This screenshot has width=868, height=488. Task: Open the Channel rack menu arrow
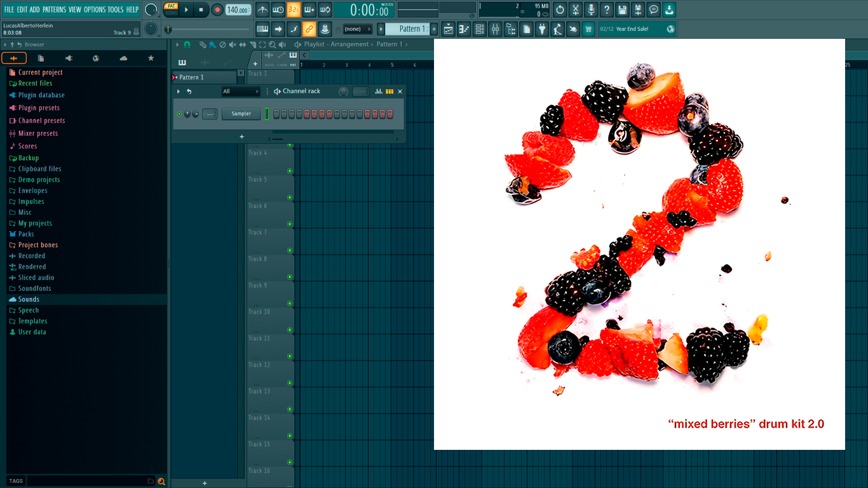(179, 91)
